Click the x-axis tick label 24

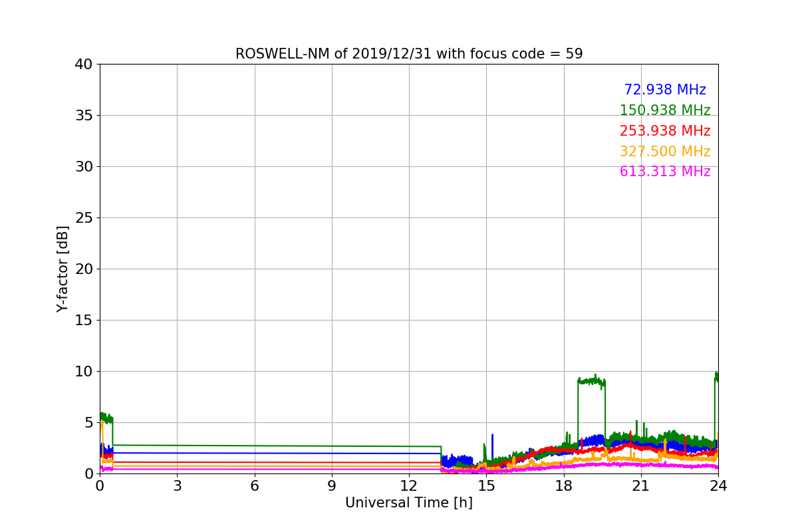[718, 486]
